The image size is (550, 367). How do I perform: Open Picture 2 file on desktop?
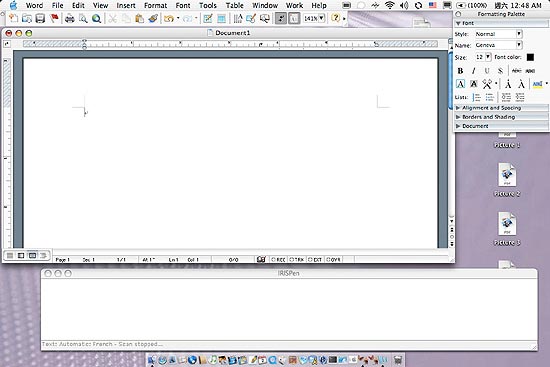pyautogui.click(x=507, y=179)
